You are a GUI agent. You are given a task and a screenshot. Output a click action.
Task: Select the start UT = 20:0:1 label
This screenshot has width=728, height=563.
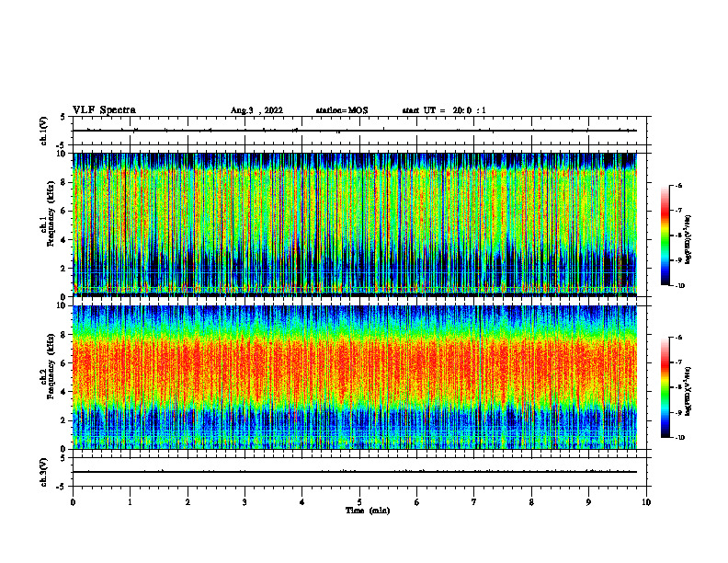pos(444,110)
